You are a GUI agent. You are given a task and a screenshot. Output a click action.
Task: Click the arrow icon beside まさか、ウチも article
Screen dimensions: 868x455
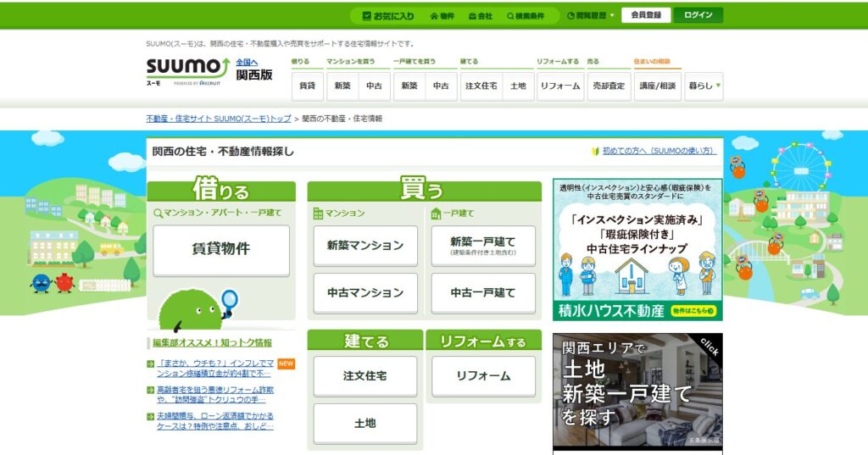pyautogui.click(x=150, y=363)
